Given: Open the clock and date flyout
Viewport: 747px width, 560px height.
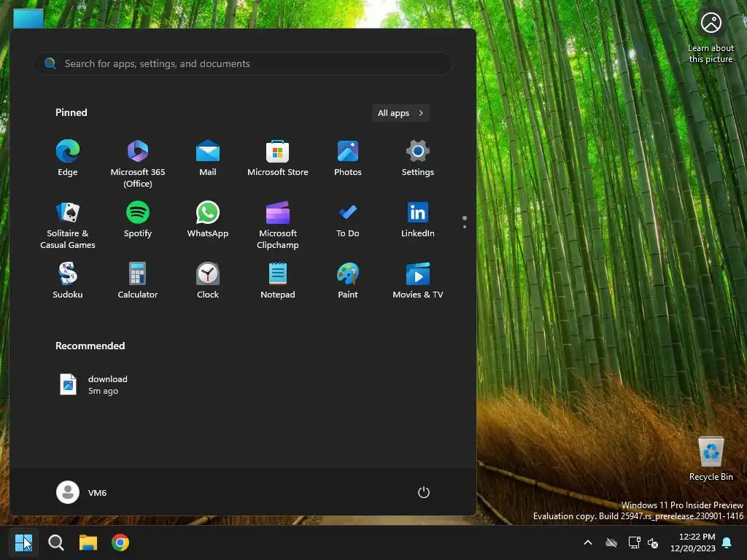Looking at the screenshot, I should [x=693, y=542].
